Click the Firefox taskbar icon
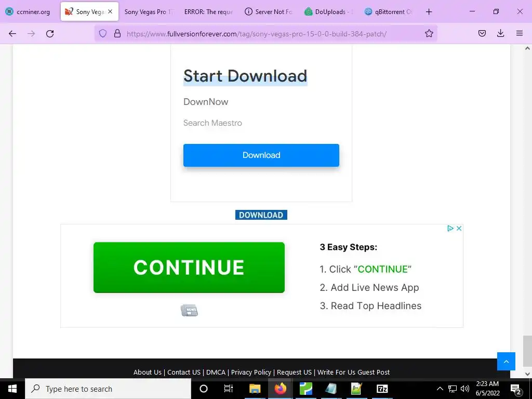Screen dimensions: 532x399 click(x=280, y=389)
